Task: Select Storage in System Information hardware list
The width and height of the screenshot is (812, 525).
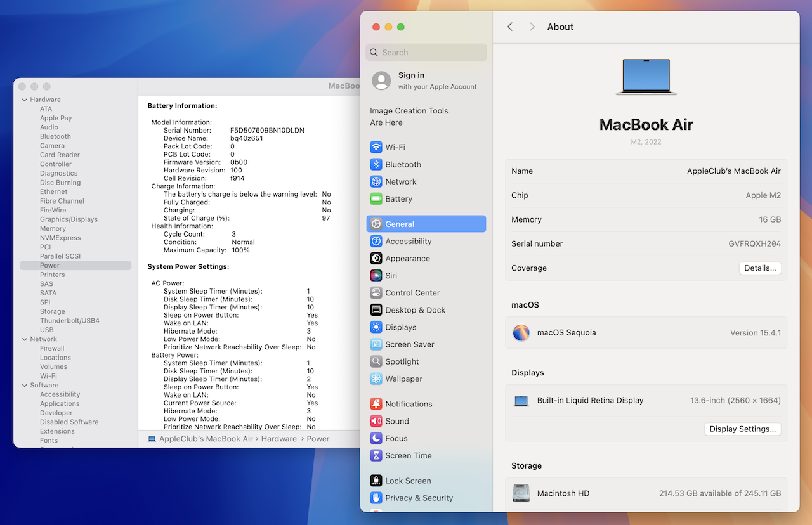Action: 53,311
